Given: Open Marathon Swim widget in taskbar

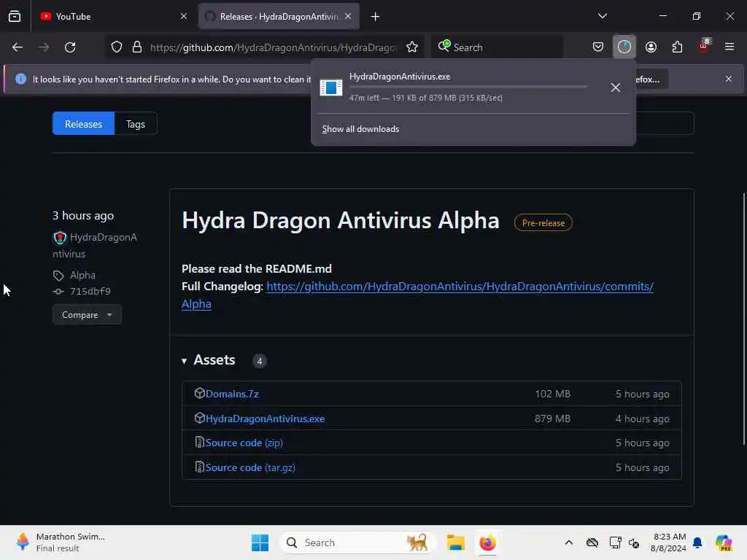Looking at the screenshot, I should tap(60, 542).
